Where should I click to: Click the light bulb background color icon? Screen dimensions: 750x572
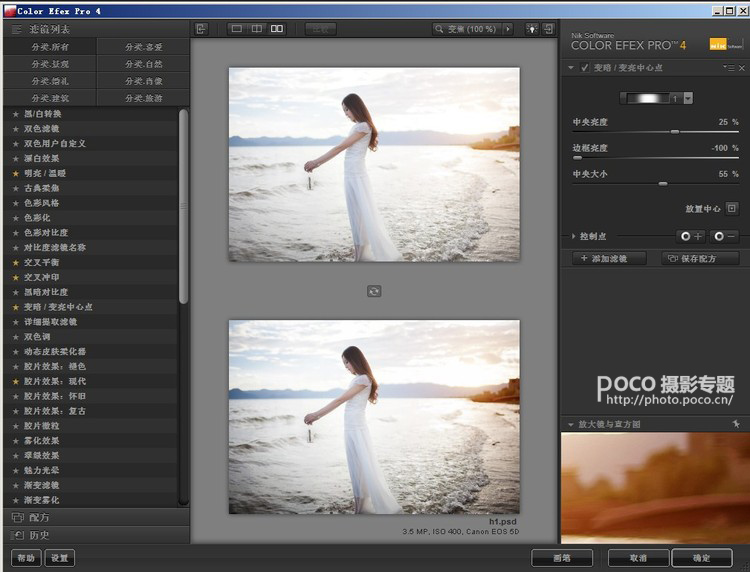pos(532,29)
